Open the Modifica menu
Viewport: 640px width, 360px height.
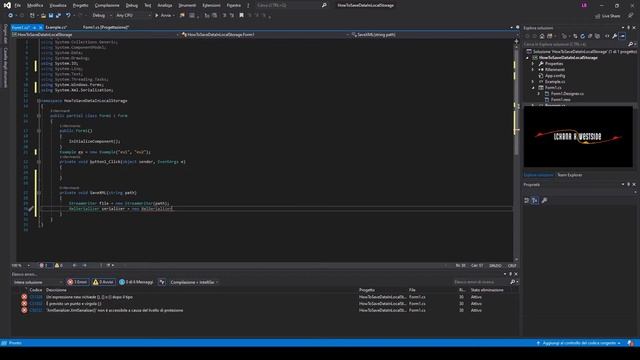35,5
